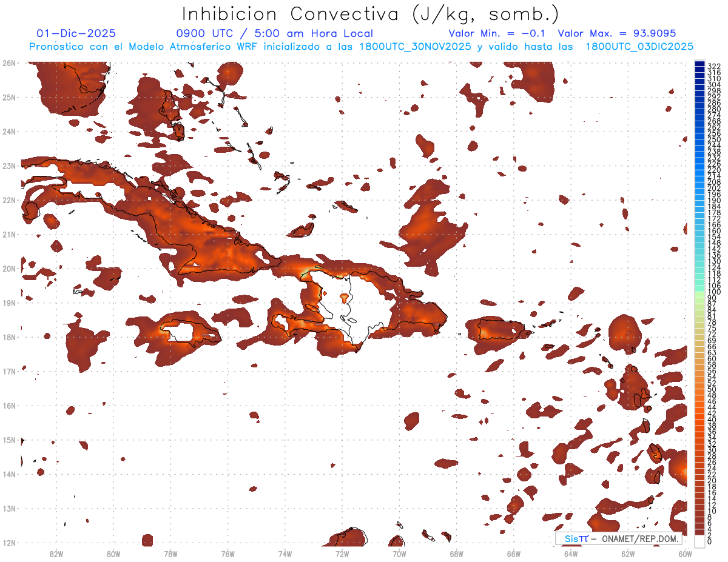Click the '66W' longitude label
Image resolution: width=728 pixels, height=562 pixels.
point(514,554)
